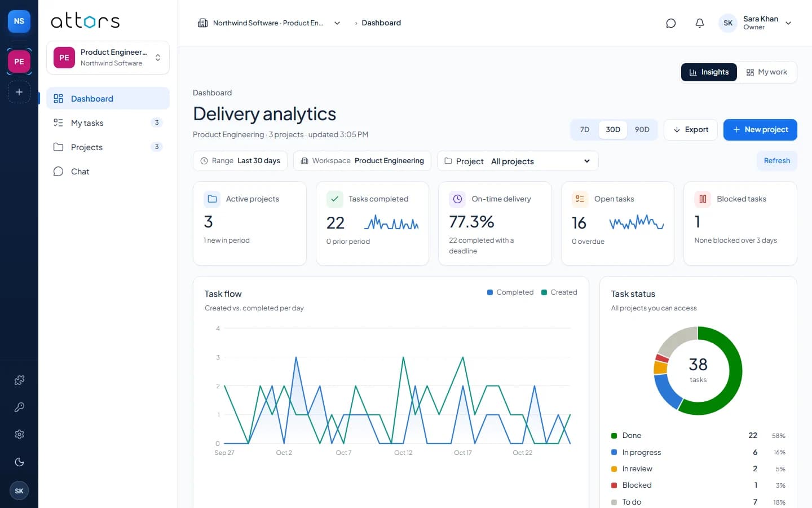Screen dimensions: 812x508
Task: Open API keys key icon
Action: 19,407
